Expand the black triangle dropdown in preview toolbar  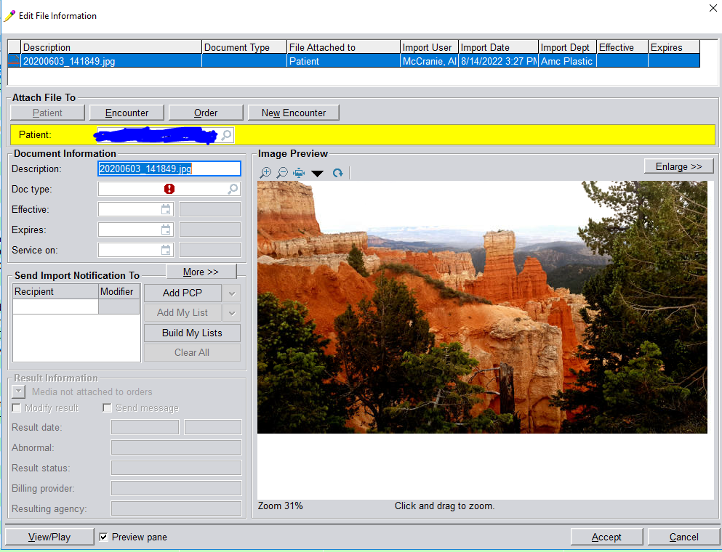click(x=317, y=173)
